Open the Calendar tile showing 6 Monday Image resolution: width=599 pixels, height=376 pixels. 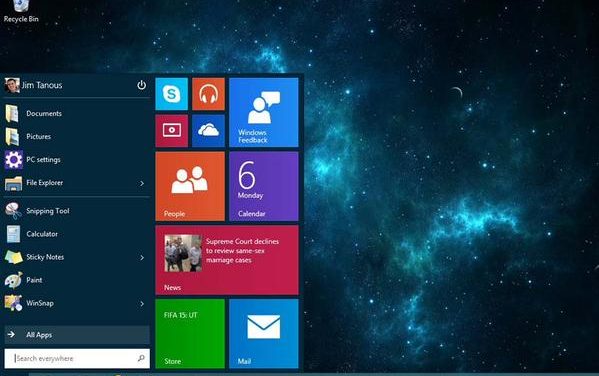click(x=264, y=186)
